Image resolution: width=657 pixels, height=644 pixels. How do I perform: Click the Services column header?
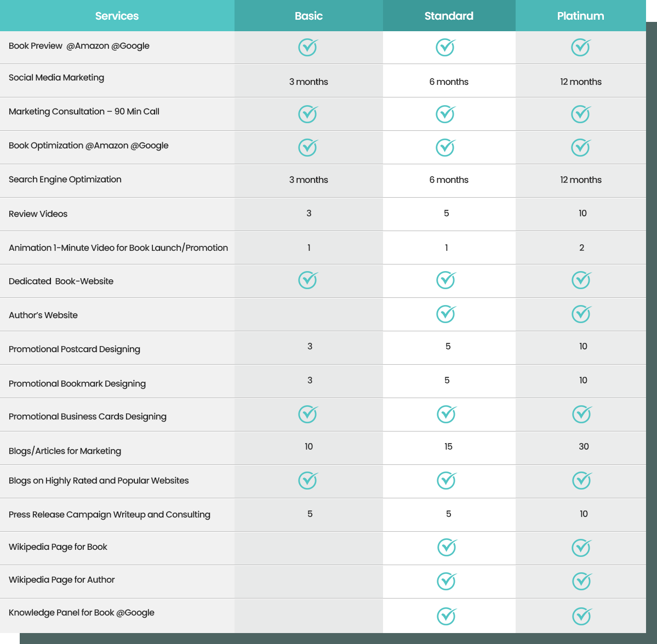[x=117, y=16]
